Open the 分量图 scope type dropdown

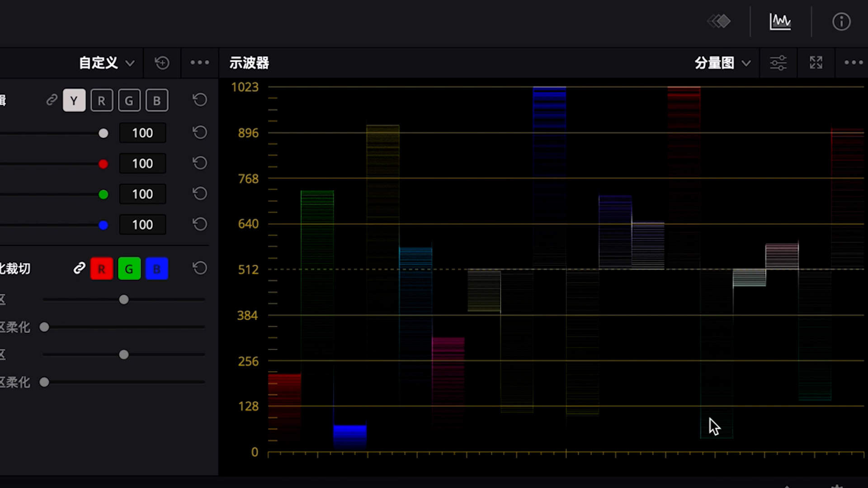[x=722, y=63]
